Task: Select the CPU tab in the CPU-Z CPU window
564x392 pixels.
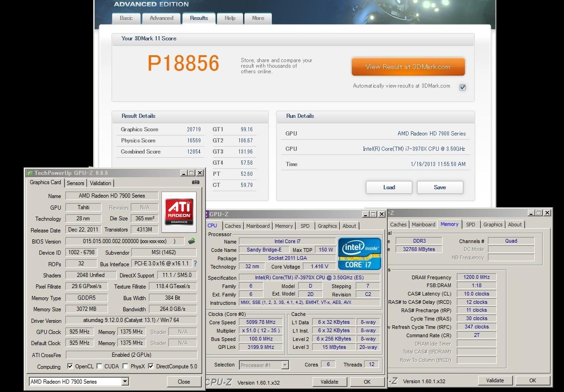Action: 212,225
